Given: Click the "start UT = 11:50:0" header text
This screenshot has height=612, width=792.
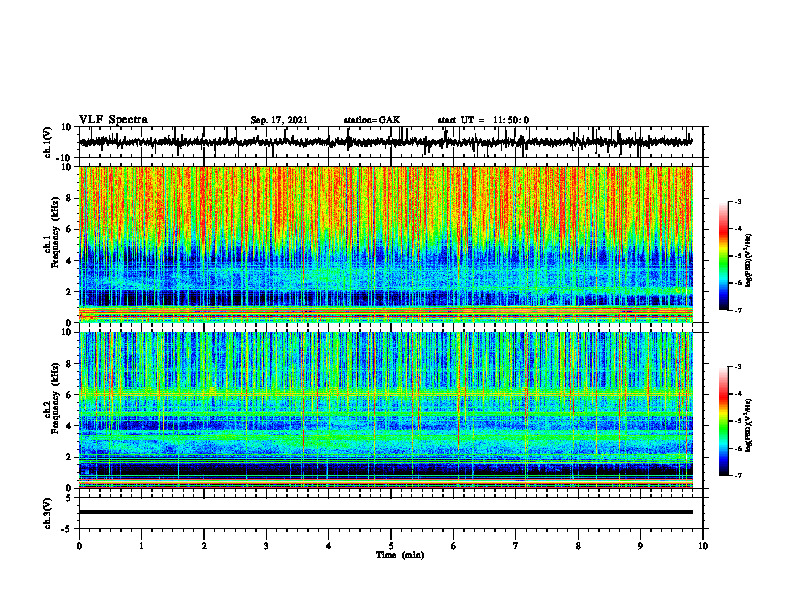Looking at the screenshot, I should tap(483, 120).
